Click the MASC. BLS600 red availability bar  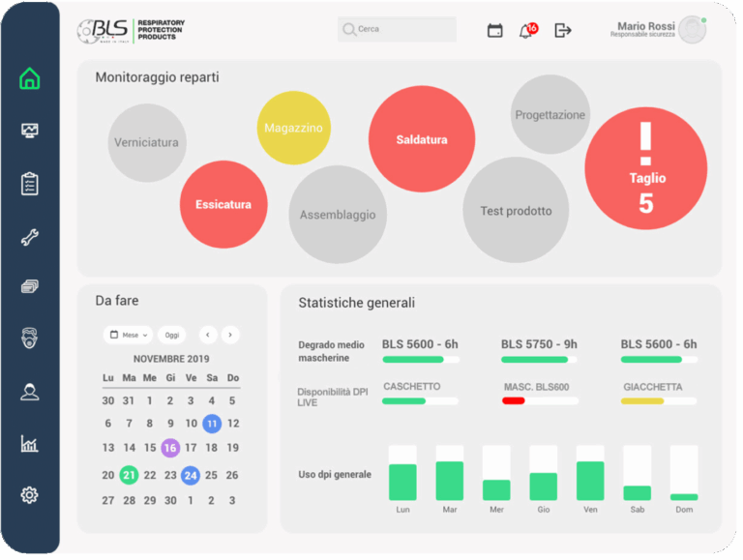click(x=540, y=401)
